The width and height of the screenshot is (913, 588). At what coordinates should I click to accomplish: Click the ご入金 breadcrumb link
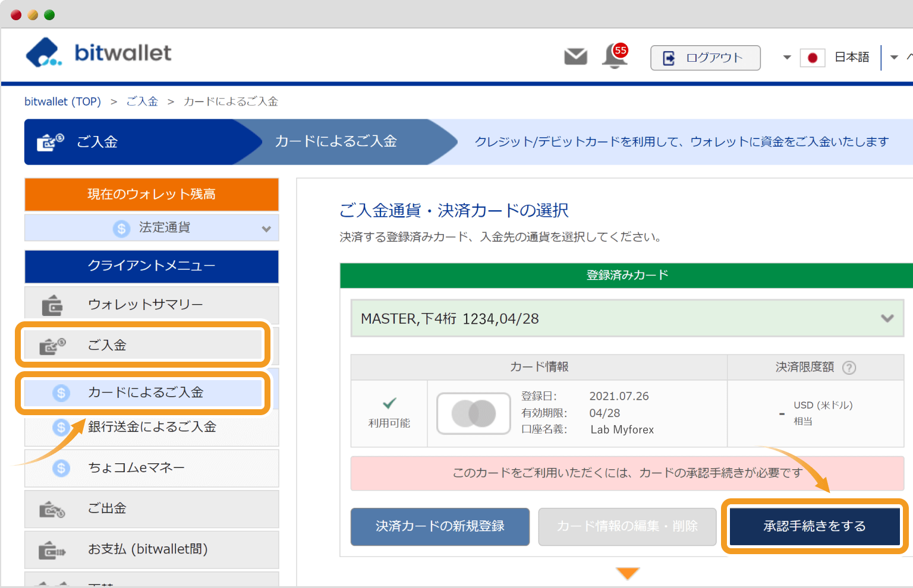142,102
